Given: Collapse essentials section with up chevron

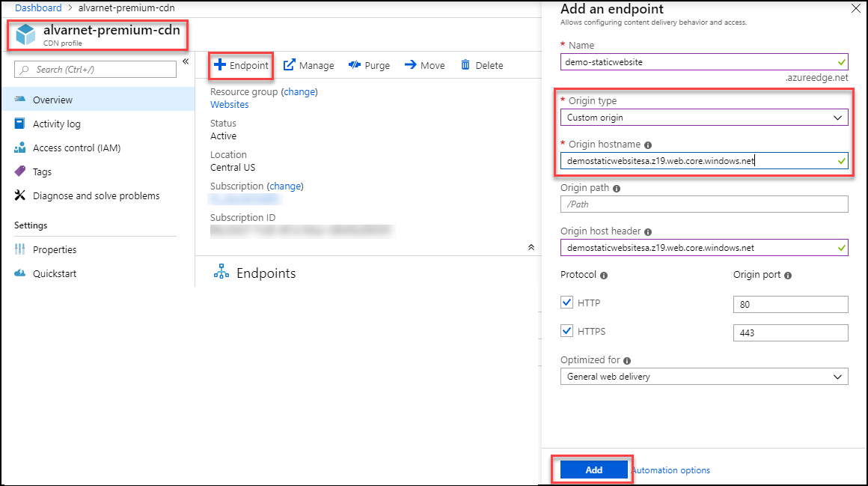Looking at the screenshot, I should [x=531, y=247].
